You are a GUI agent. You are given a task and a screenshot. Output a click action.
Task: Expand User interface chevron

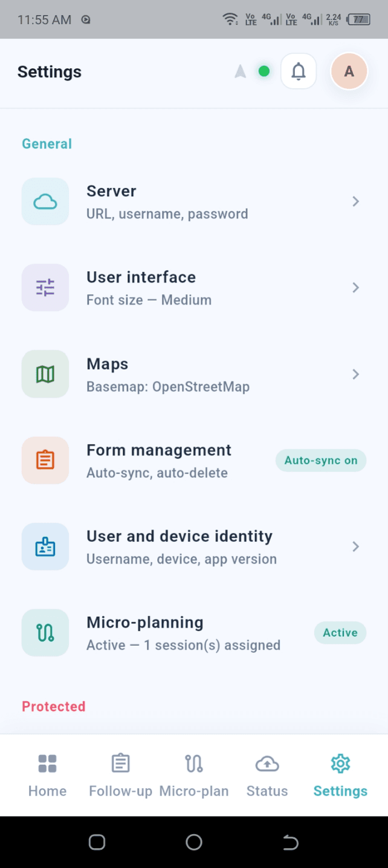pos(356,288)
